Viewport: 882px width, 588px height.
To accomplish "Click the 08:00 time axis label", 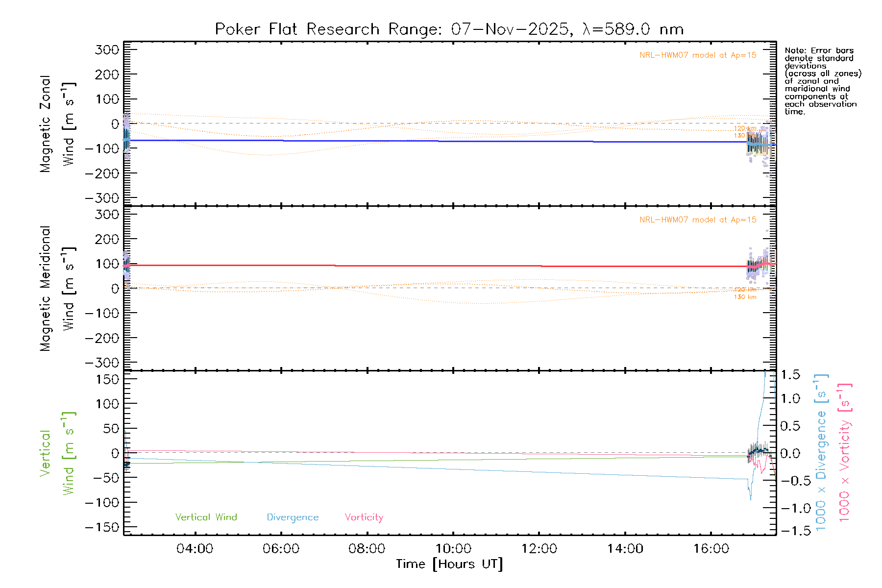I will (367, 549).
